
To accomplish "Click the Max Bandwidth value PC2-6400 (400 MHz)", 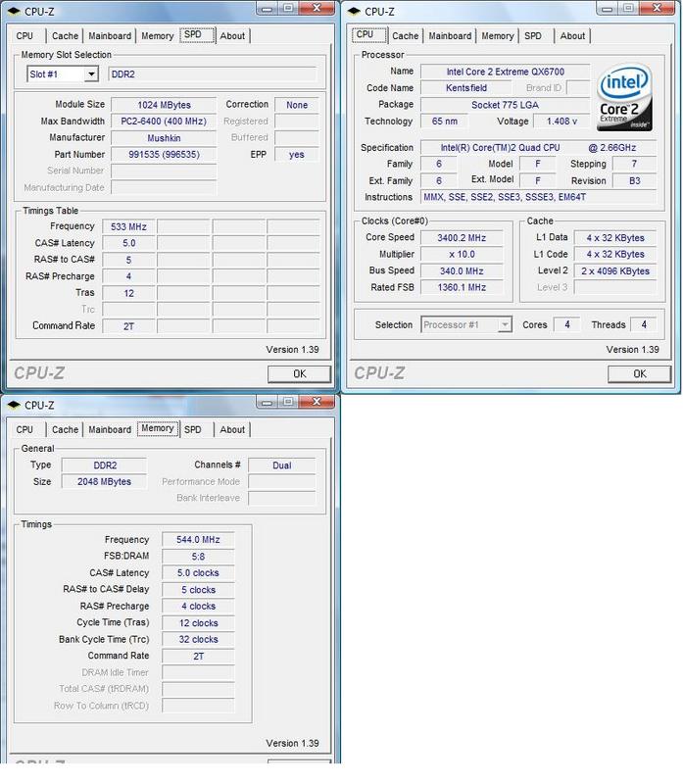I will (x=164, y=122).
